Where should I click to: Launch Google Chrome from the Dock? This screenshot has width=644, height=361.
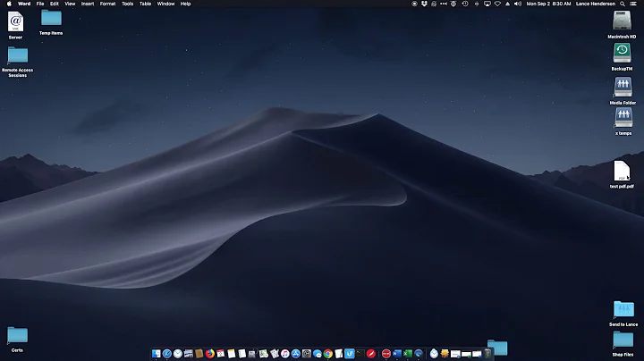[327, 354]
